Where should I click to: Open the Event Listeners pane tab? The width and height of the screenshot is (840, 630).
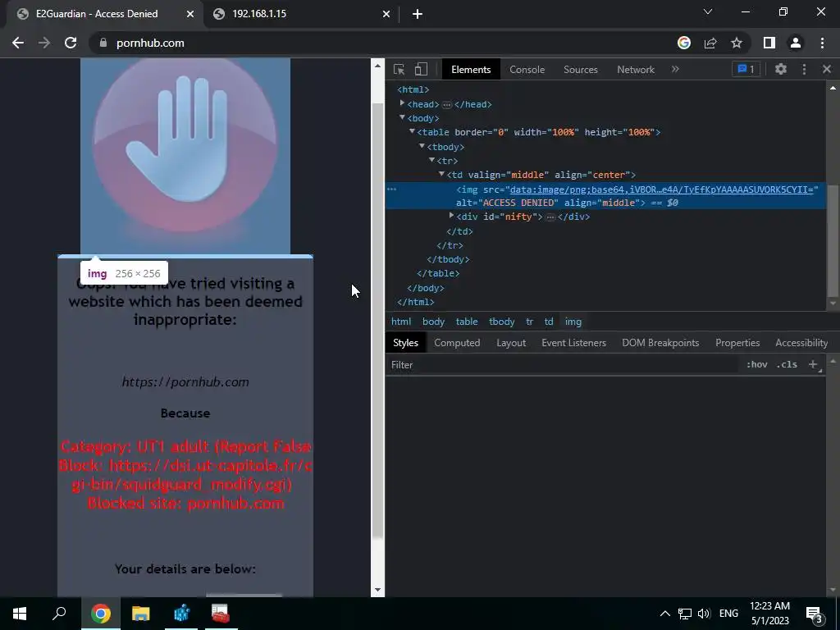point(573,343)
